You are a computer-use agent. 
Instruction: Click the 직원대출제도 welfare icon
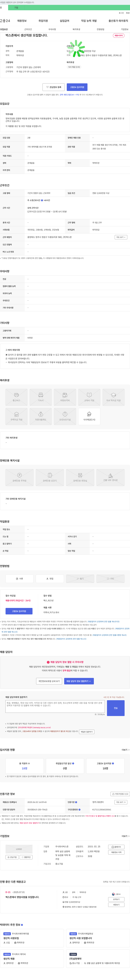(41, 417)
